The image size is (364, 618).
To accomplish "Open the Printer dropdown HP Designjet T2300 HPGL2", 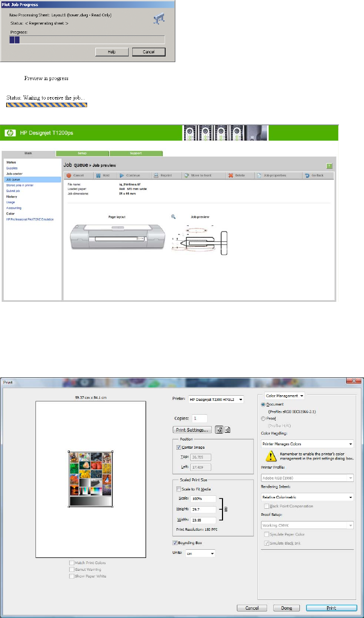I will (x=216, y=399).
